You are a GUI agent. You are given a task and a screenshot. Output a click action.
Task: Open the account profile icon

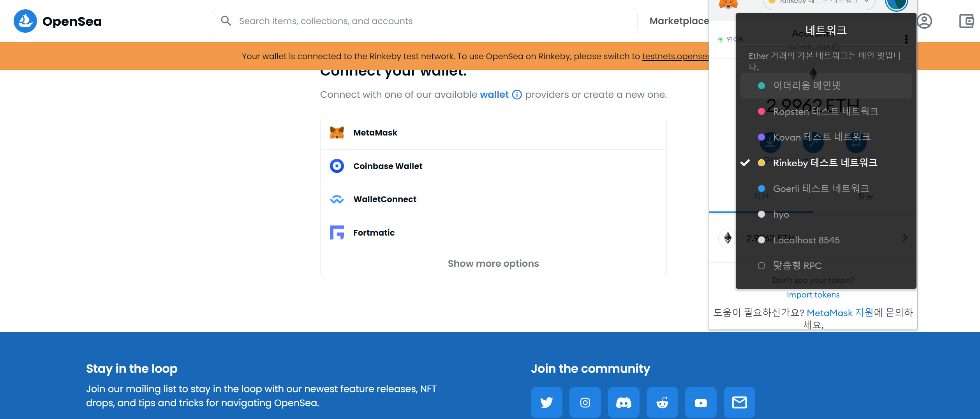click(x=924, y=21)
